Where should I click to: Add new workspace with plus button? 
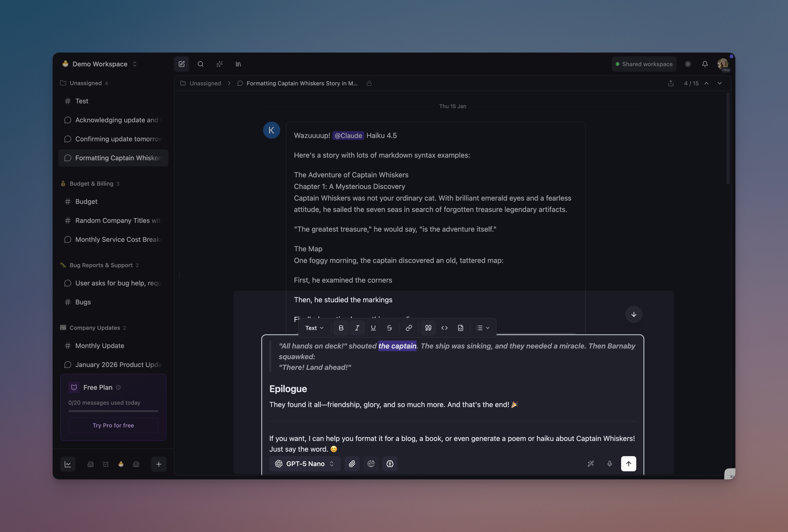159,464
